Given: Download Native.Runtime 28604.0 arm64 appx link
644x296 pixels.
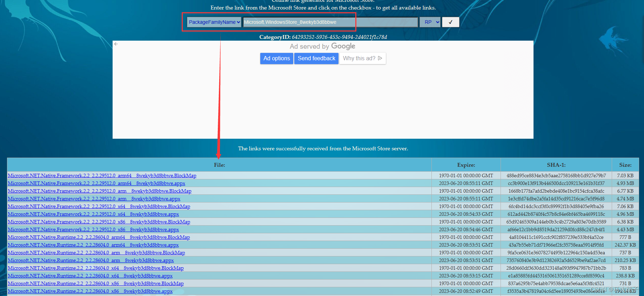Looking at the screenshot, I should point(93,245).
